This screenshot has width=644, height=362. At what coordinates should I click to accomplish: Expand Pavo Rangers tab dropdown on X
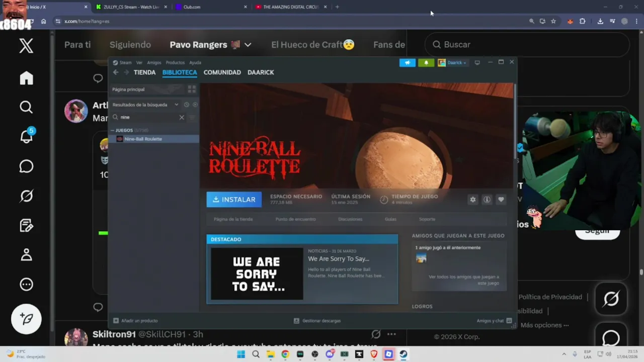coord(248,45)
